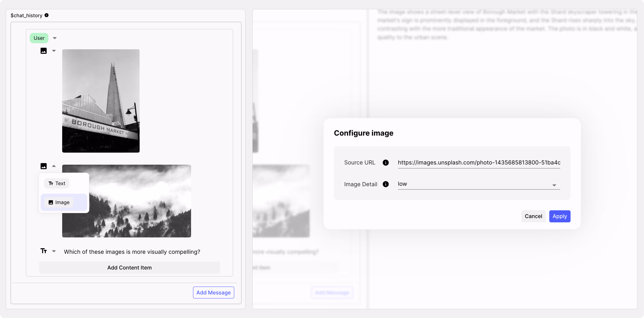Click the Image Detail info icon
The width and height of the screenshot is (644, 318).
pyautogui.click(x=386, y=184)
